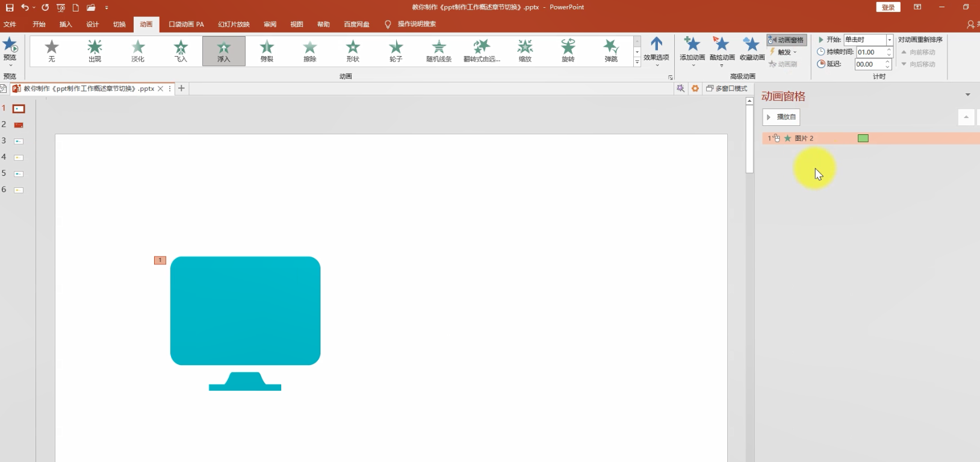Toggle the 动画窗格 animation pane button
The height and width of the screenshot is (462, 980).
pyautogui.click(x=786, y=40)
